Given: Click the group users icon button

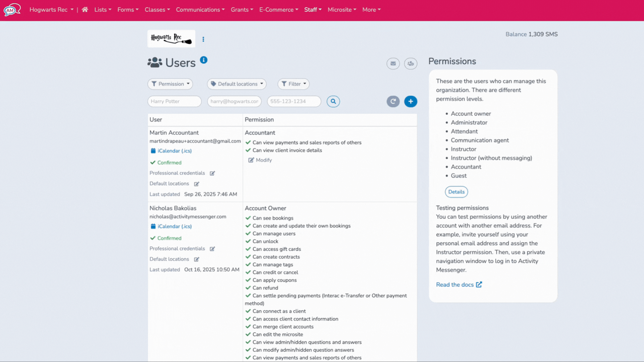Looking at the screenshot, I should coord(411,63).
